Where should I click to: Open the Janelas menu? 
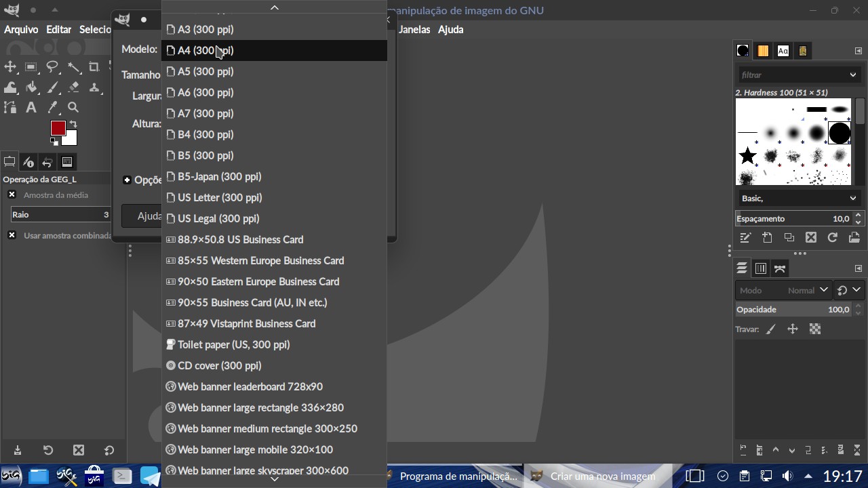click(x=414, y=29)
